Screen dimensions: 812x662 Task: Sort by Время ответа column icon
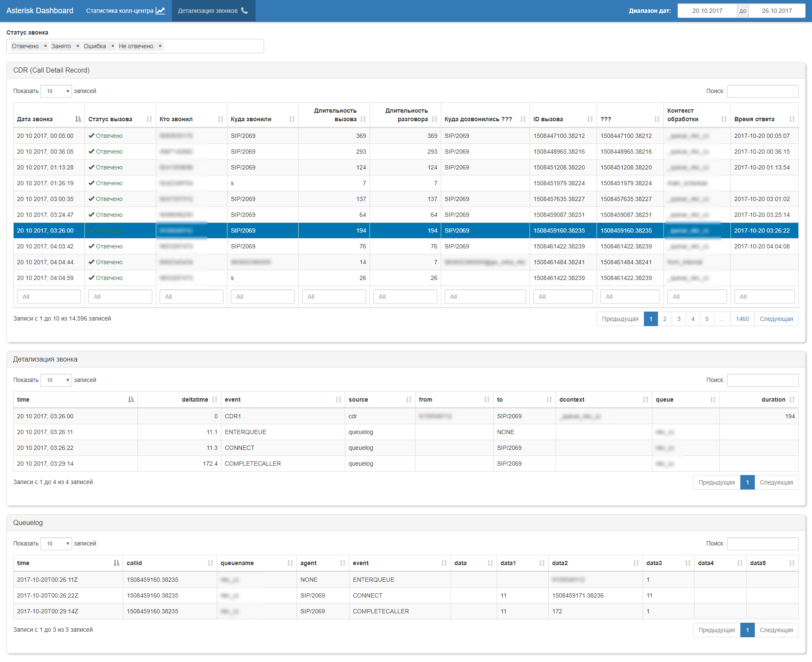[792, 119]
